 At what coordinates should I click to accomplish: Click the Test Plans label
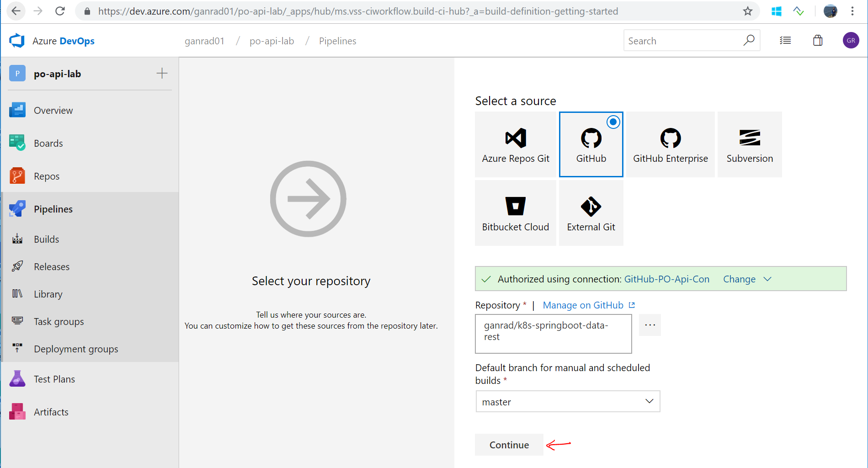click(54, 379)
